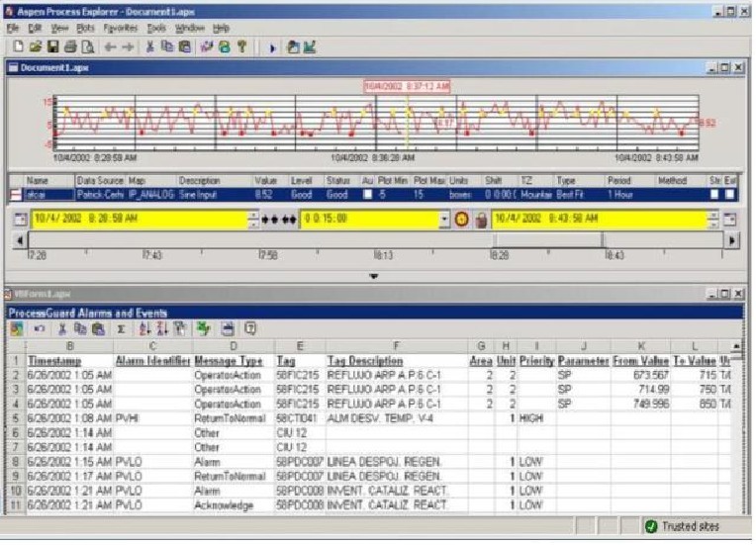The height and width of the screenshot is (545, 756).
Task: Select the spreadsheet column F header
Action: point(397,346)
